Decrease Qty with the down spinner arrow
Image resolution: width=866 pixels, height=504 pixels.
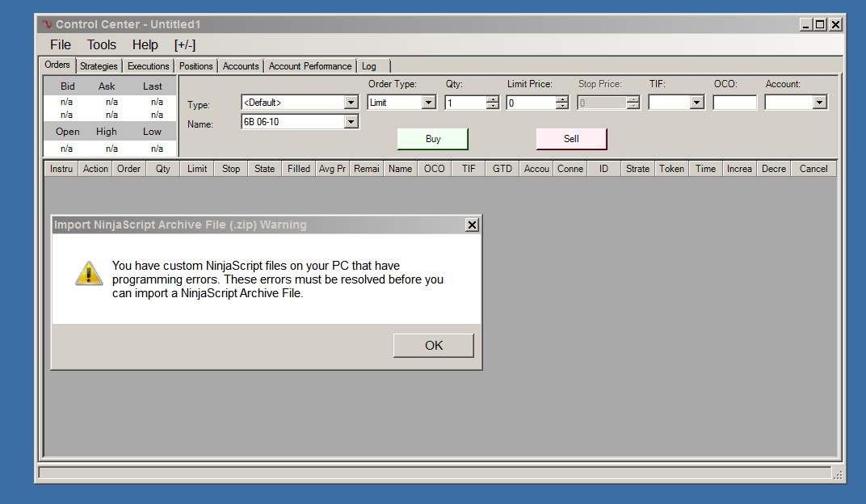coord(493,106)
